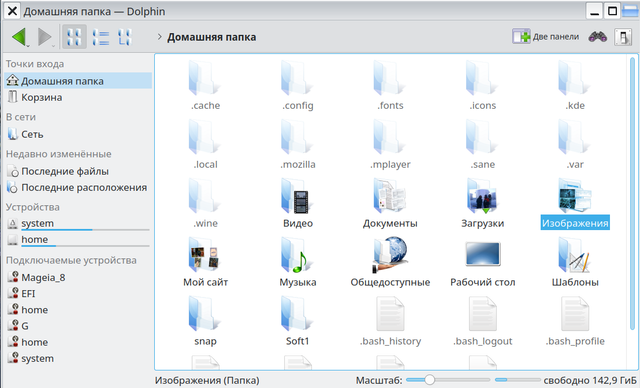Select the .mplayer folder icon
This screenshot has width=640, height=388.
390,137
